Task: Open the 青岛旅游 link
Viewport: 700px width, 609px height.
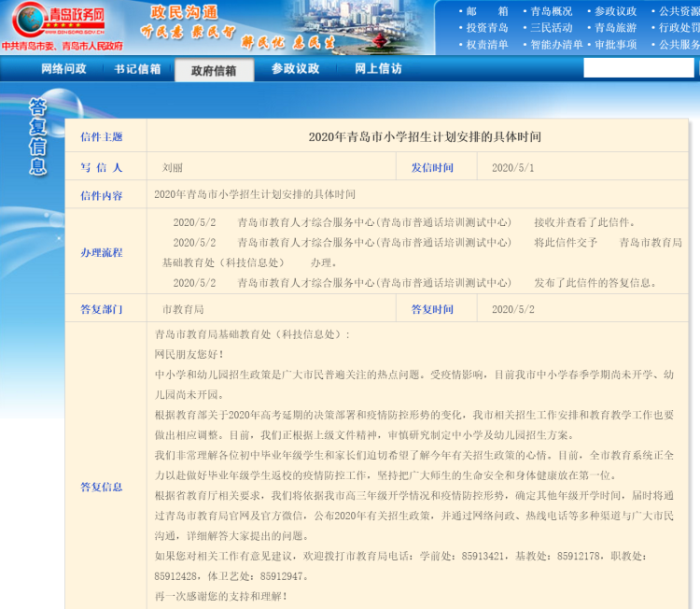Action: click(615, 28)
